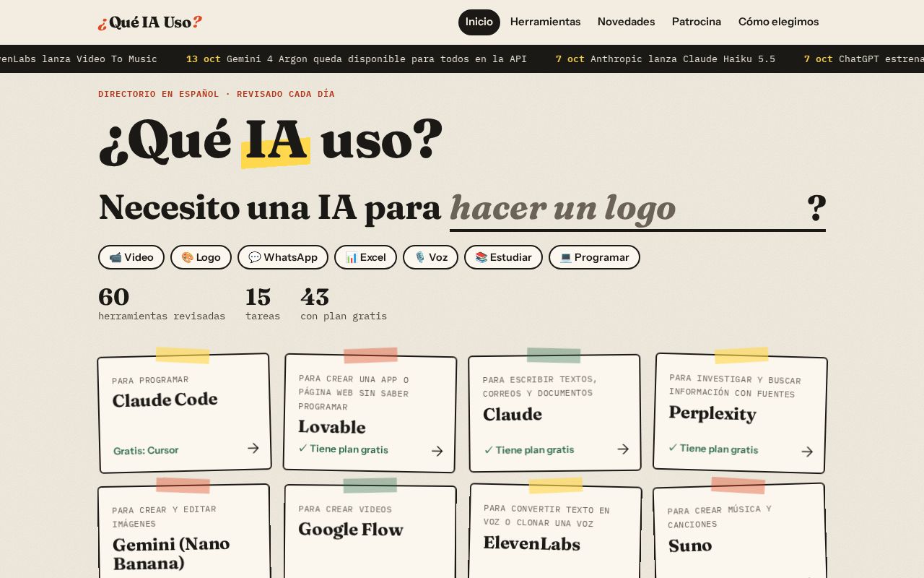Select the Excel category chip
924x578 pixels.
[365, 257]
